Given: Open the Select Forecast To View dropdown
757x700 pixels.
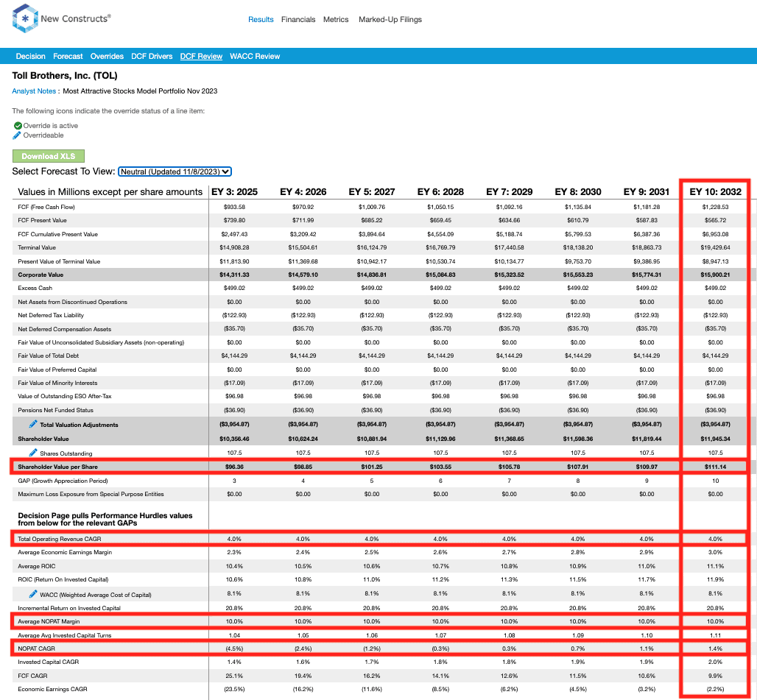Looking at the screenshot, I should 175,172.
